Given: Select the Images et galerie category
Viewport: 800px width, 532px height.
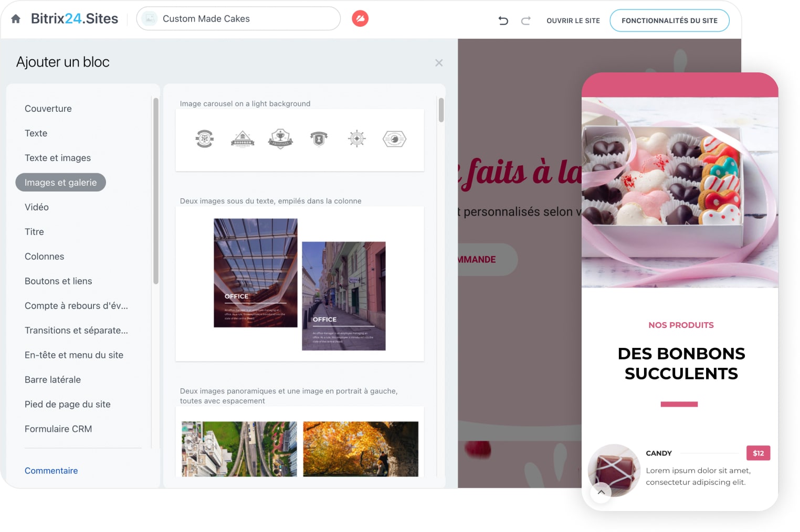Looking at the screenshot, I should click(x=61, y=183).
